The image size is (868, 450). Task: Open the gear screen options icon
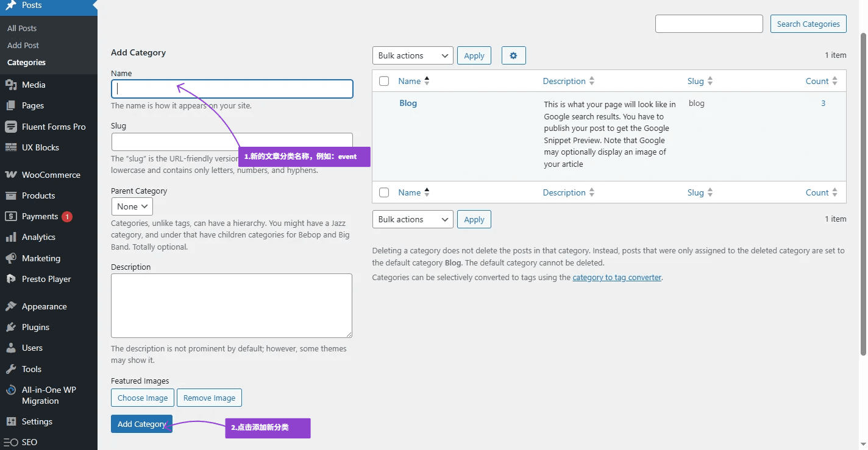tap(513, 55)
